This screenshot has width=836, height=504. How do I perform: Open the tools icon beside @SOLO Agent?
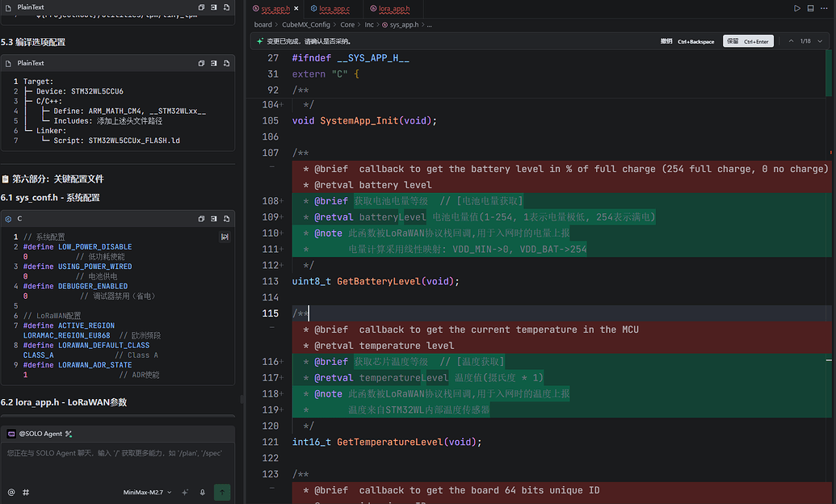point(68,434)
